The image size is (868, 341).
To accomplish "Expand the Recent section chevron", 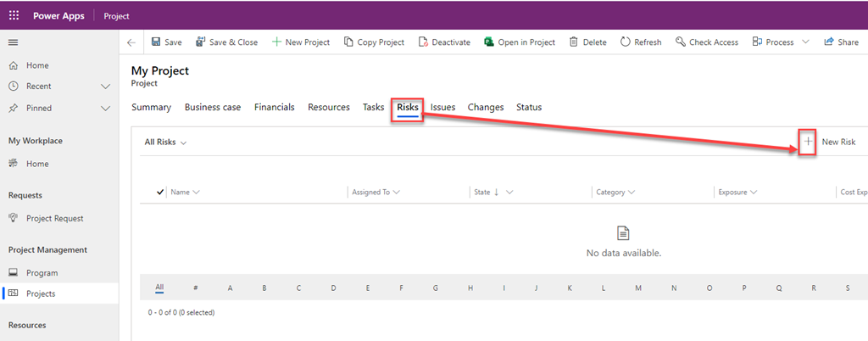I will point(106,87).
